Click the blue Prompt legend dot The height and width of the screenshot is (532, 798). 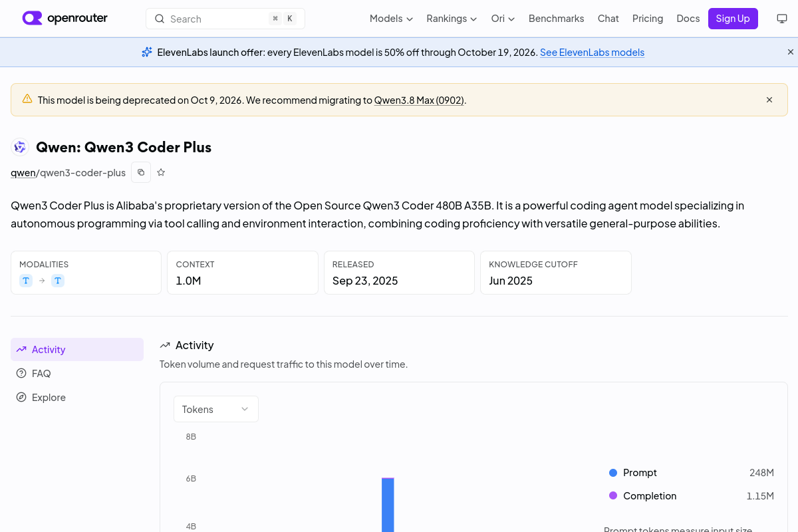click(x=613, y=473)
